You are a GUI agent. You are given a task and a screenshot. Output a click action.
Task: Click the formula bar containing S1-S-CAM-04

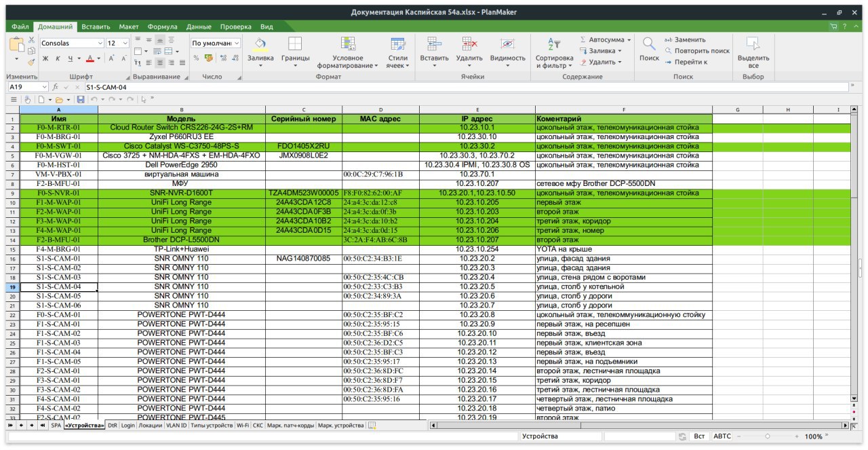click(465, 87)
